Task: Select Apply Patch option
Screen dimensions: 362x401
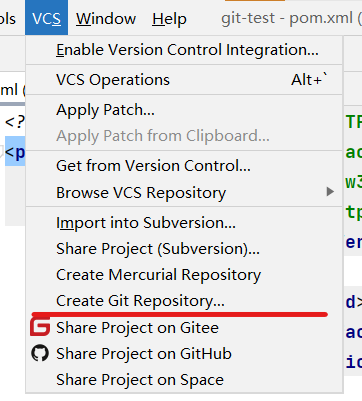Action: pos(184,110)
